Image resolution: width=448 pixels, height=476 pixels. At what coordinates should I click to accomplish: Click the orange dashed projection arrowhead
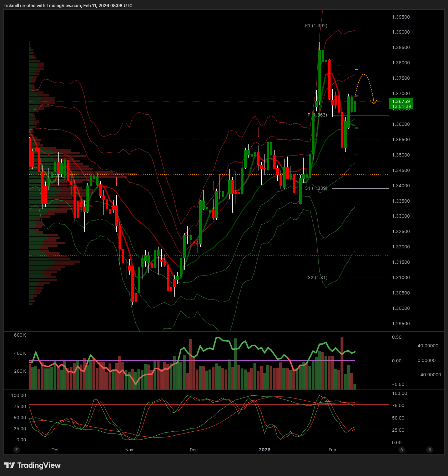tap(374, 102)
